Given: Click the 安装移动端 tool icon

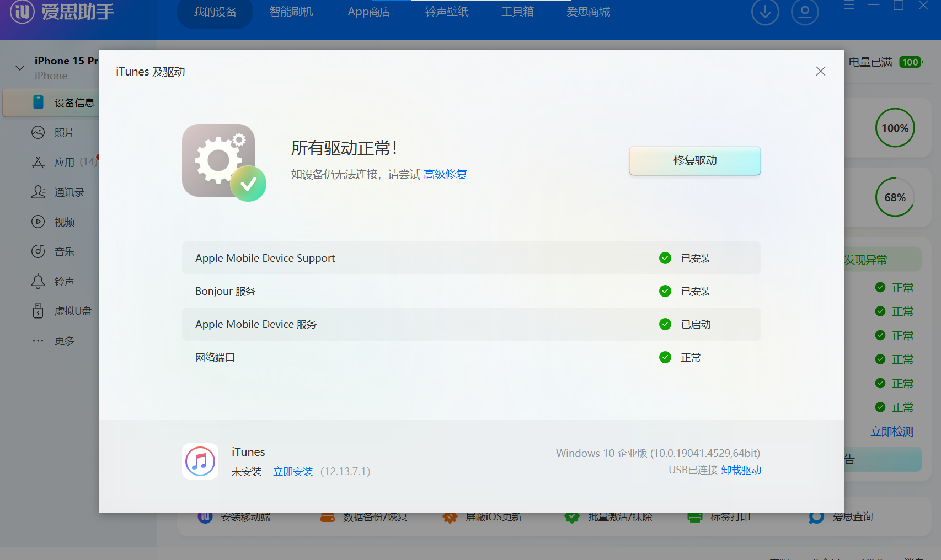Looking at the screenshot, I should [205, 517].
